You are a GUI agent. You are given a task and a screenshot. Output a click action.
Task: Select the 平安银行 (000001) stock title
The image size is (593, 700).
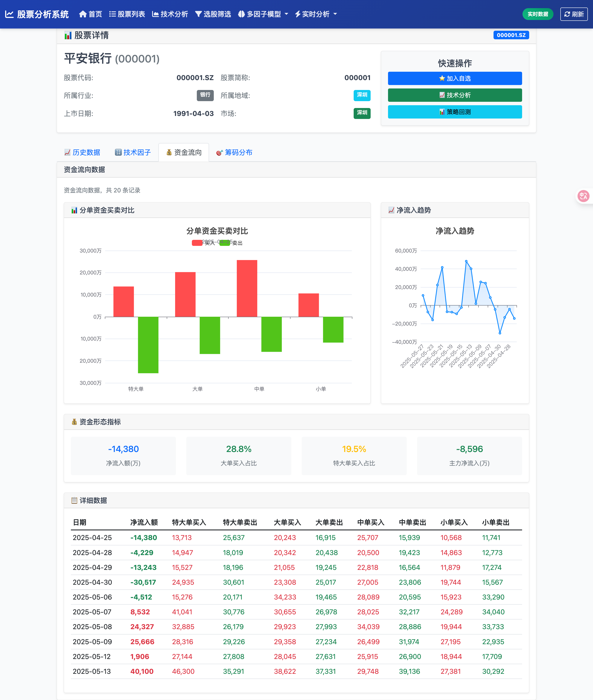tap(112, 58)
